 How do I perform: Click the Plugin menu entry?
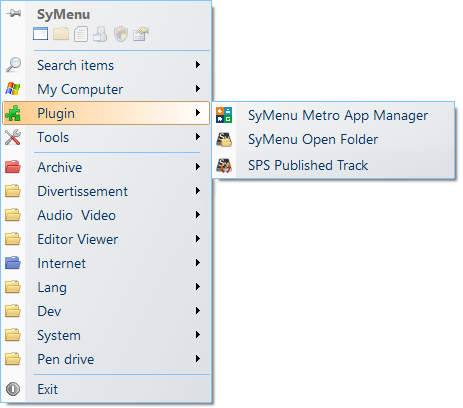click(106, 113)
